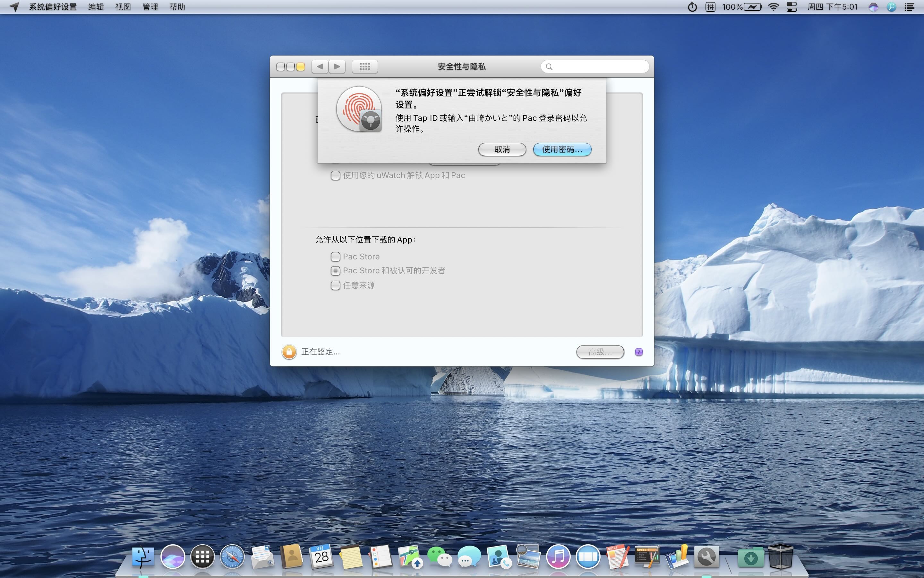Show all preferences with the grid button
Viewport: 924px width, 578px height.
[365, 66]
